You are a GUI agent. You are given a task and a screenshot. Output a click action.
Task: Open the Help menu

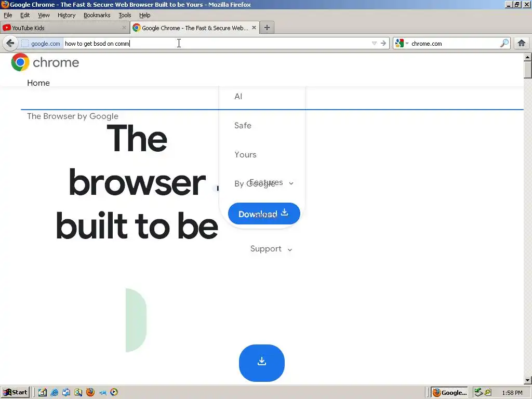(145, 15)
